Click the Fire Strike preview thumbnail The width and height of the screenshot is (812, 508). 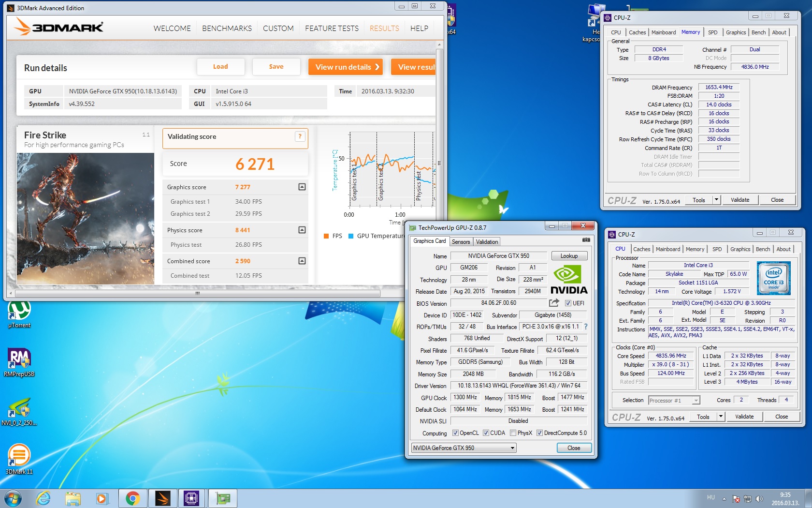pyautogui.click(x=86, y=219)
